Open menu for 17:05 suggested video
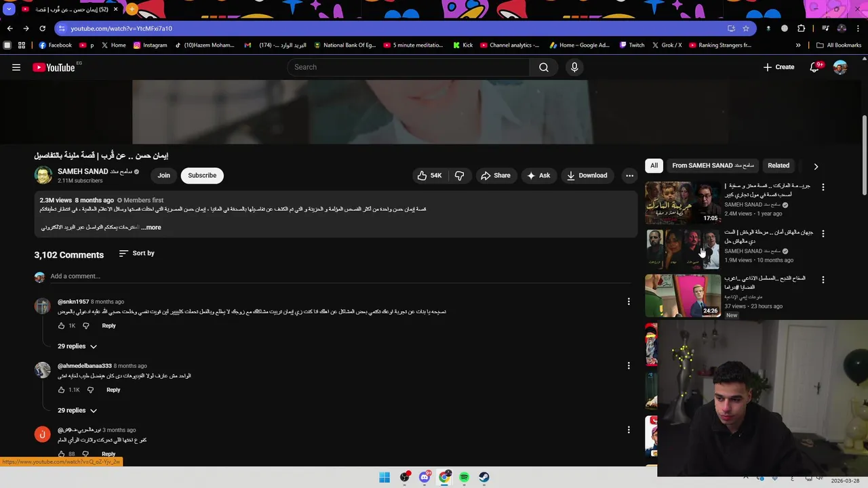This screenshot has height=488, width=868. pos(823,186)
